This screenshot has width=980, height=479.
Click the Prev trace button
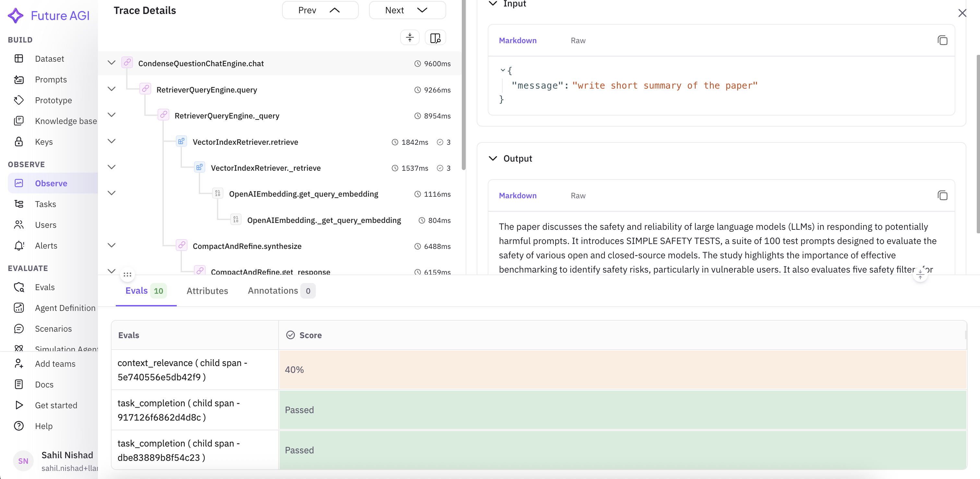click(320, 10)
